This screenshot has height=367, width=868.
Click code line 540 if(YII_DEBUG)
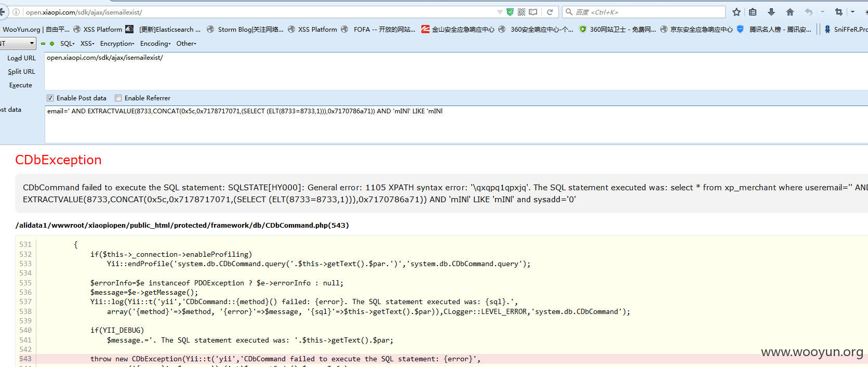117,330
